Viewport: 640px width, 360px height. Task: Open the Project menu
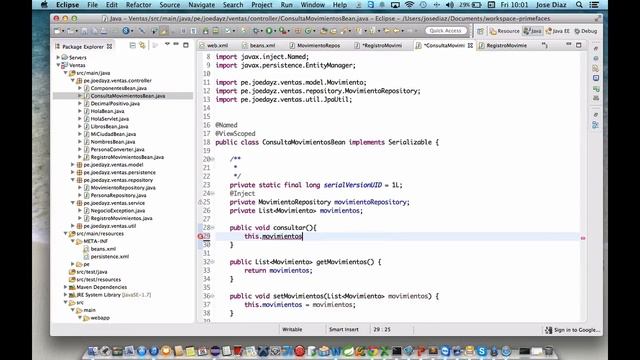tap(262, 5)
